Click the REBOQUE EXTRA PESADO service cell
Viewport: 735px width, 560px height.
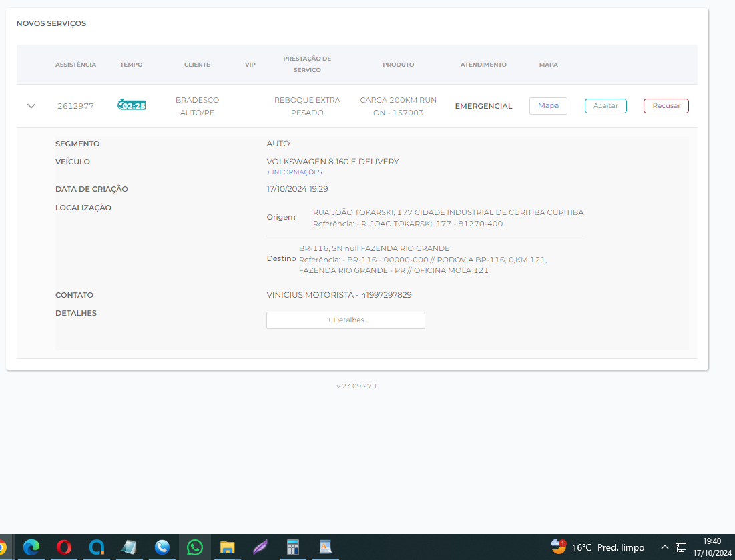[x=308, y=106]
